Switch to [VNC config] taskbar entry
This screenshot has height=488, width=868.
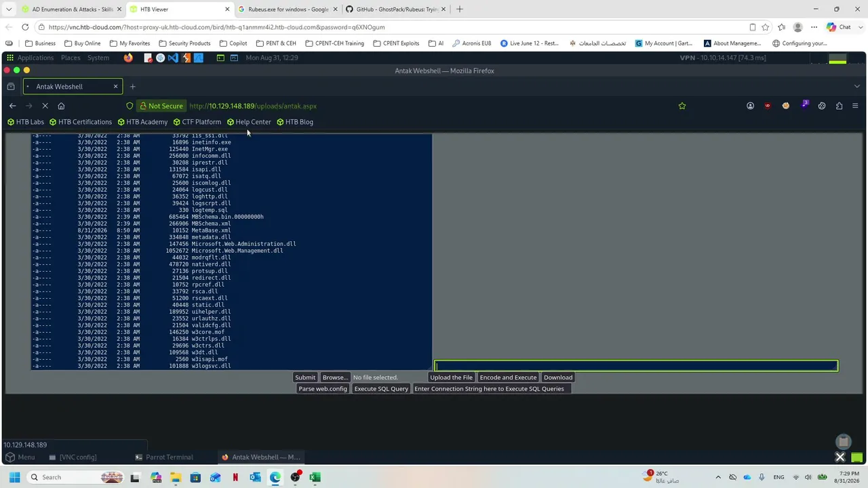click(73, 457)
